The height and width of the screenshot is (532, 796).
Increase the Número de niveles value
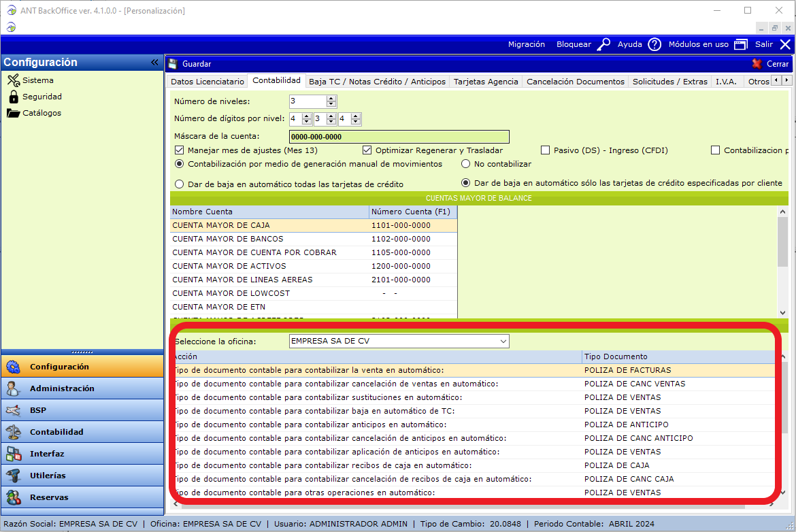pyautogui.click(x=331, y=99)
